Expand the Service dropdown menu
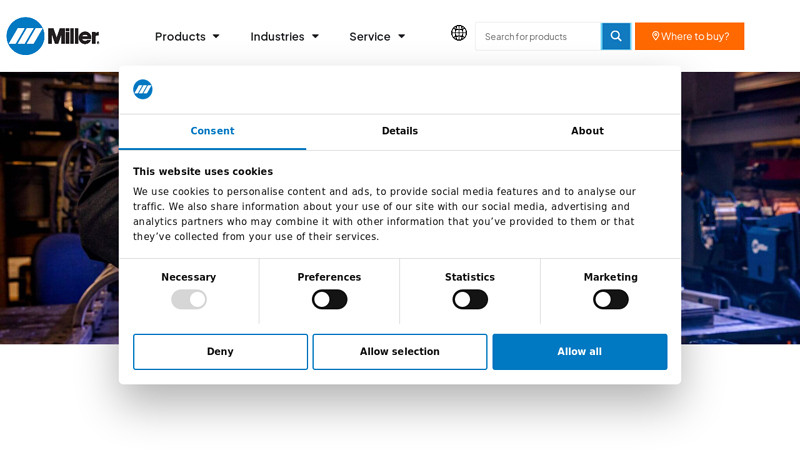 pos(377,36)
